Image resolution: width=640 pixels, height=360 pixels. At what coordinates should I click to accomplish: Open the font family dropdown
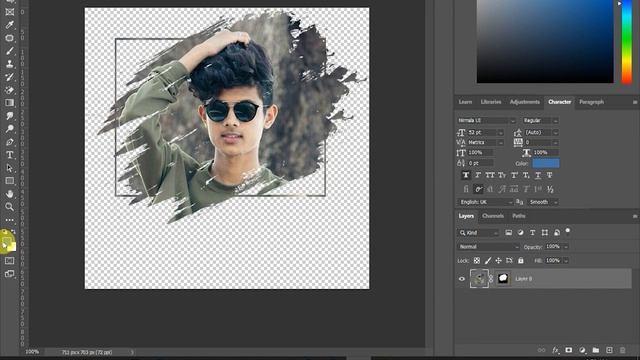487,120
